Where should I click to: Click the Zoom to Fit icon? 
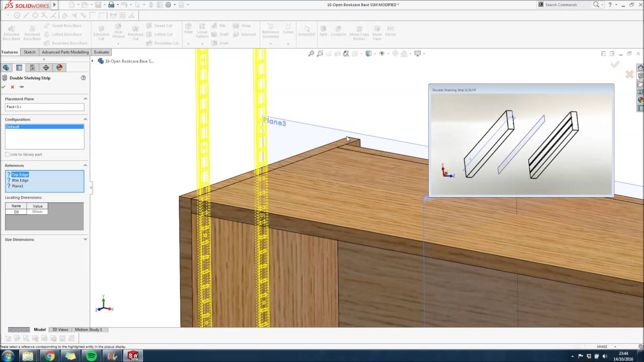(311, 53)
